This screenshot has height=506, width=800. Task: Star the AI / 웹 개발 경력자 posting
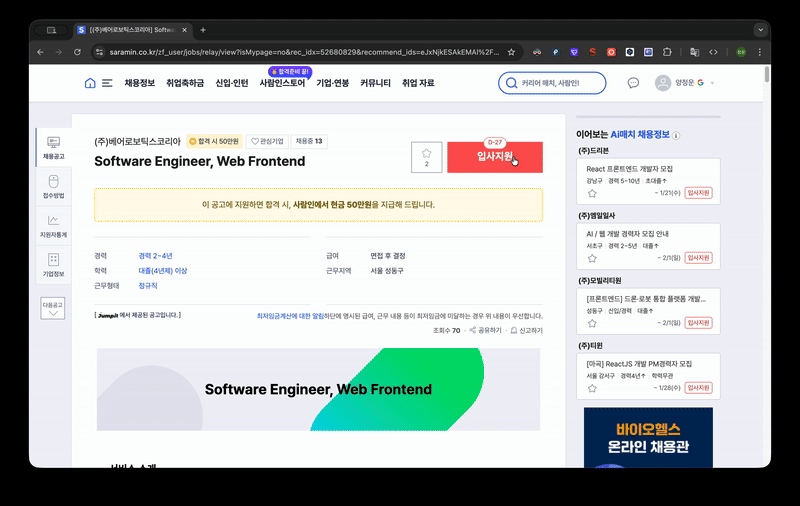pos(592,258)
